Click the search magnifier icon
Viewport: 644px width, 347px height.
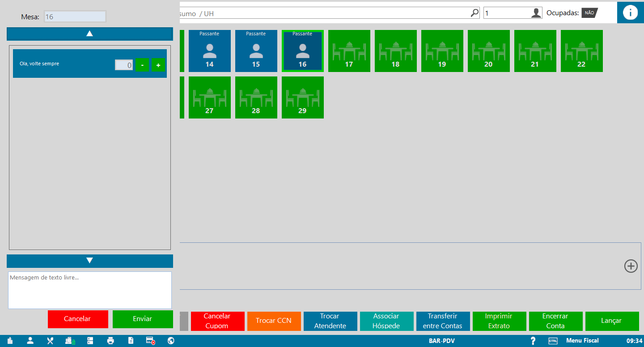[475, 13]
